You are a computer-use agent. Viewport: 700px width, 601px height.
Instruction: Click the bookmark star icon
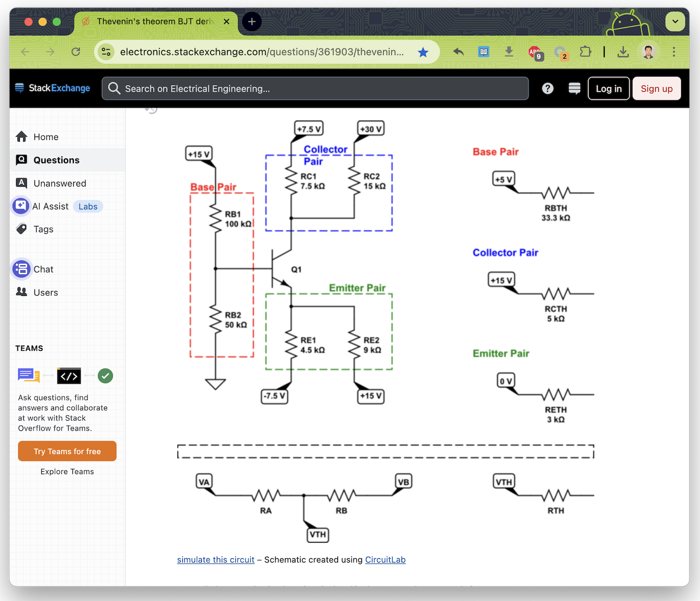(x=423, y=52)
